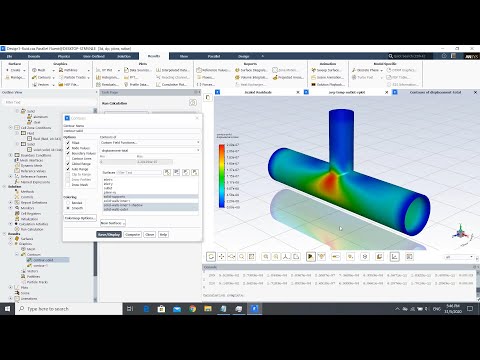
Task: Click the HSF File icon in ribbon
Action: [61, 85]
